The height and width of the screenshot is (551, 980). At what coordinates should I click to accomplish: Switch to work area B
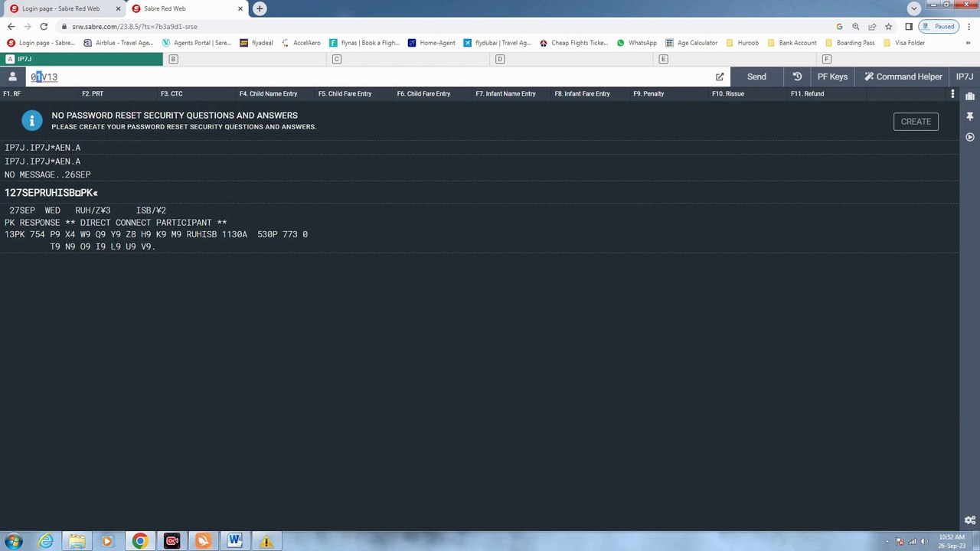click(x=245, y=59)
